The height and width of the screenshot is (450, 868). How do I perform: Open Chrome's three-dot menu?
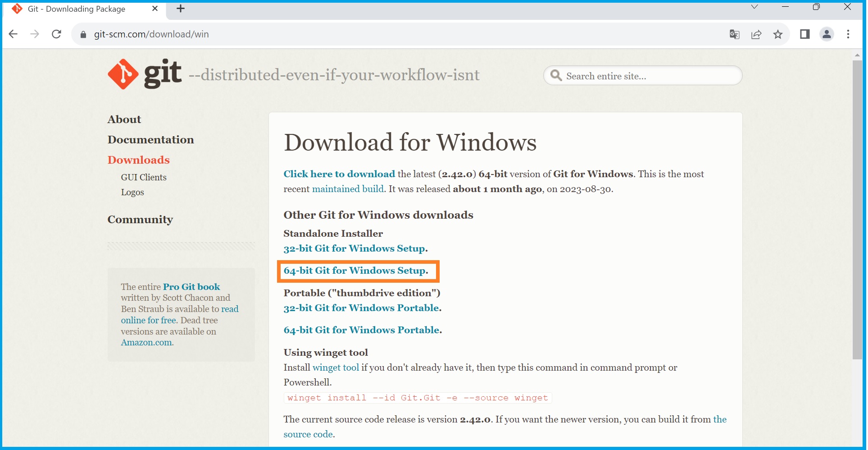pos(848,34)
